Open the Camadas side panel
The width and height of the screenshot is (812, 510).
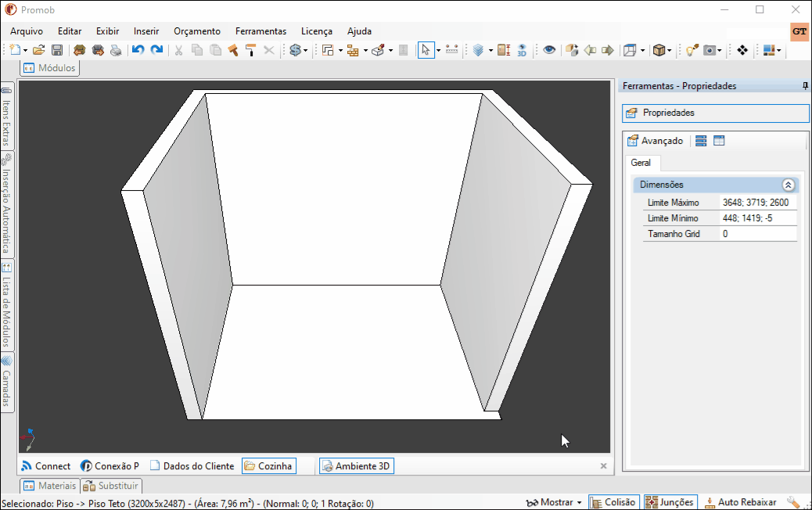click(7, 382)
